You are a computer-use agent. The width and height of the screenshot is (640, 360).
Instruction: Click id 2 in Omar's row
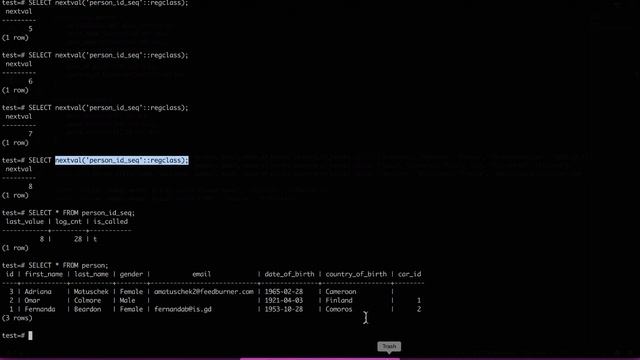[x=11, y=300]
